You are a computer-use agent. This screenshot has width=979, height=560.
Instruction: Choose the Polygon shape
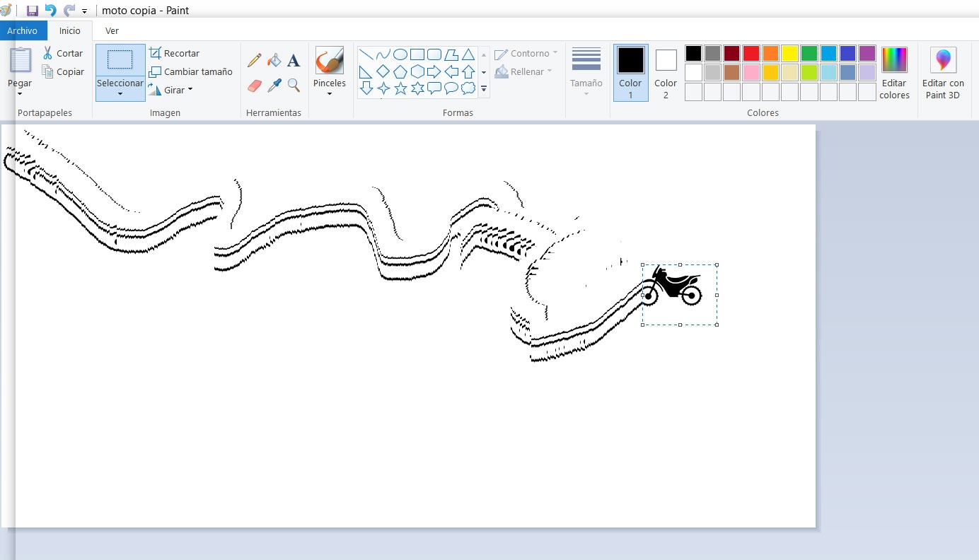451,54
